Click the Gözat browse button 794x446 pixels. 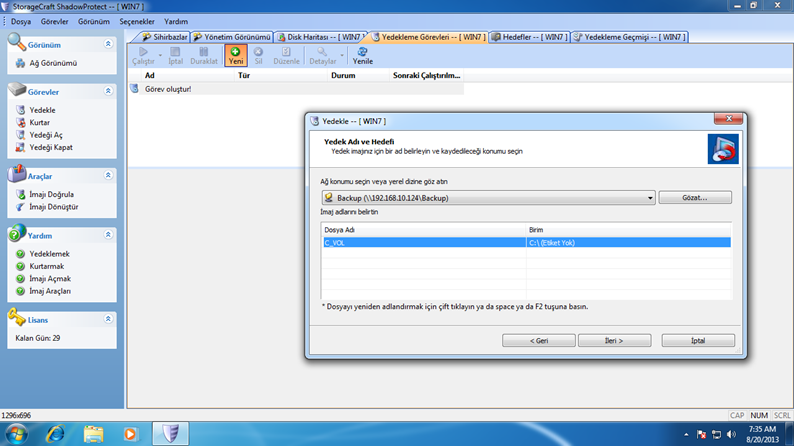695,197
